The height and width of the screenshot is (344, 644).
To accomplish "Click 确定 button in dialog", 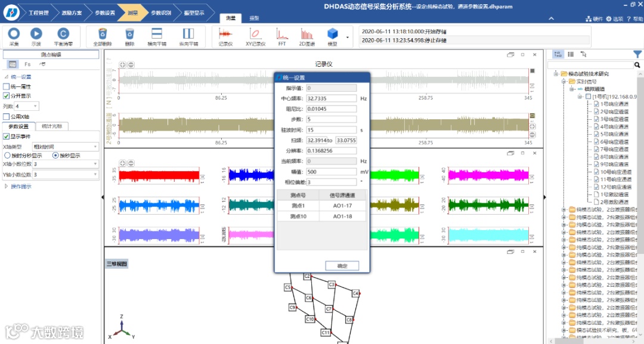I will (342, 265).
